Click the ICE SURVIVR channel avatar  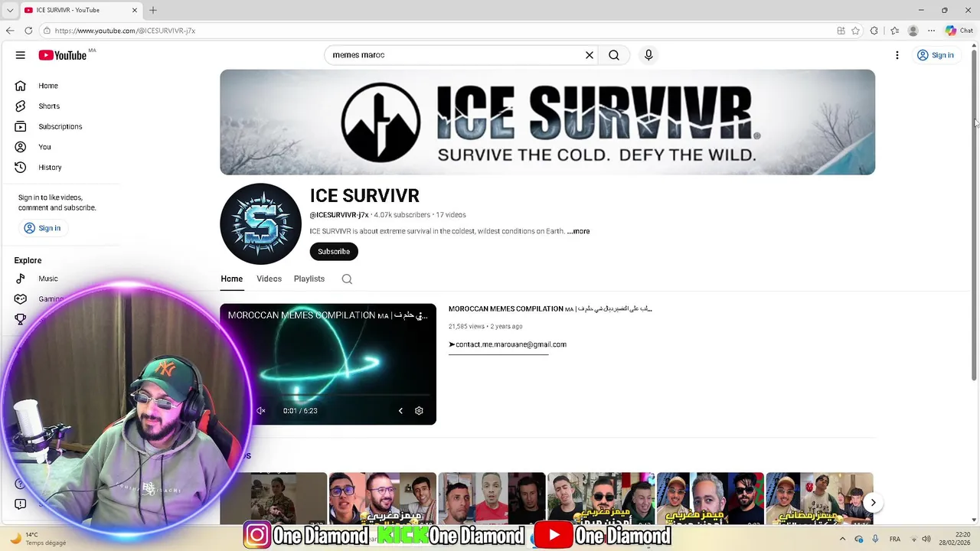click(x=261, y=224)
